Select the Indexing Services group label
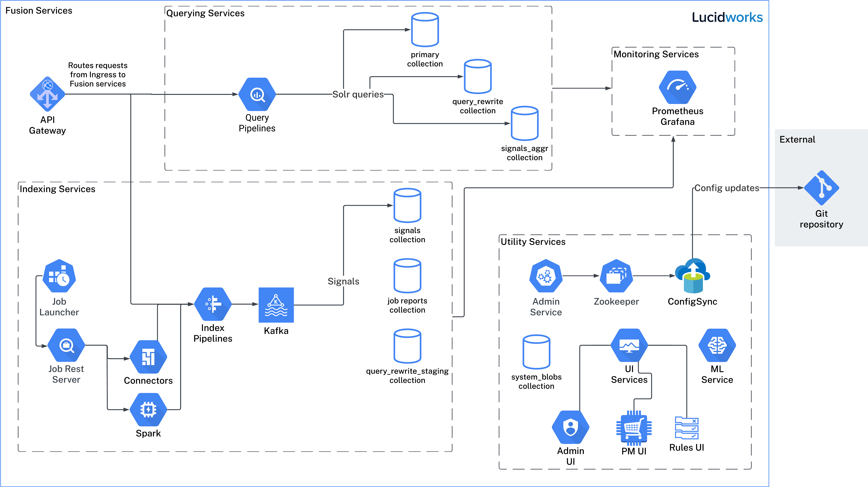This screenshot has height=487, width=868. [58, 189]
